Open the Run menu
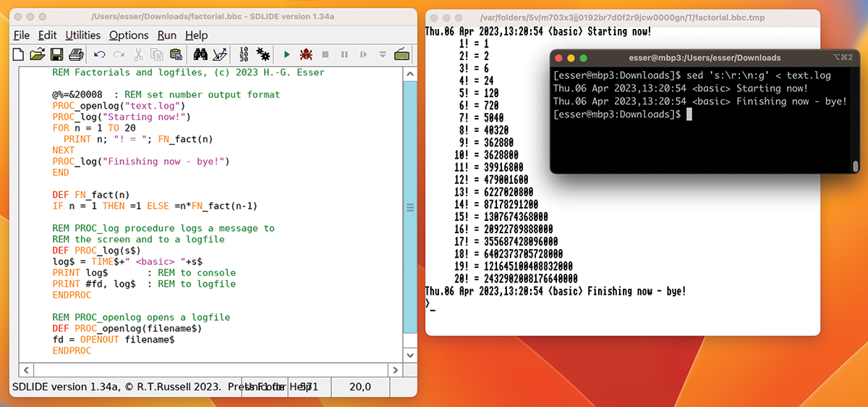This screenshot has width=868, height=407. point(167,35)
